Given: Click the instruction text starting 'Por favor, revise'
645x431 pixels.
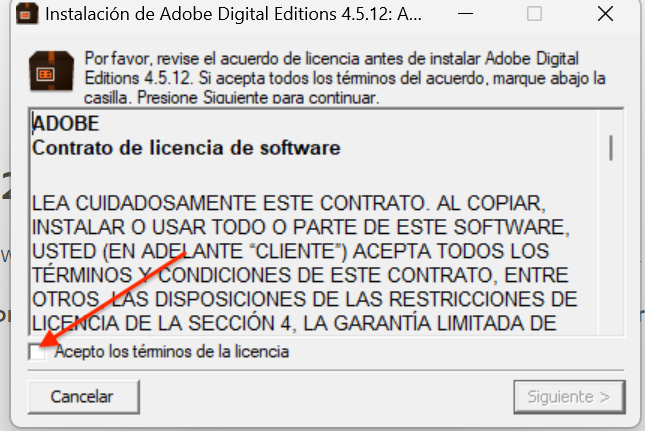Looking at the screenshot, I should 345,78.
